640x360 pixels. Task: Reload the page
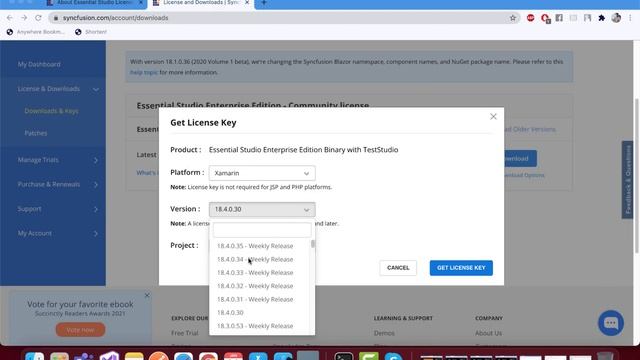38,18
